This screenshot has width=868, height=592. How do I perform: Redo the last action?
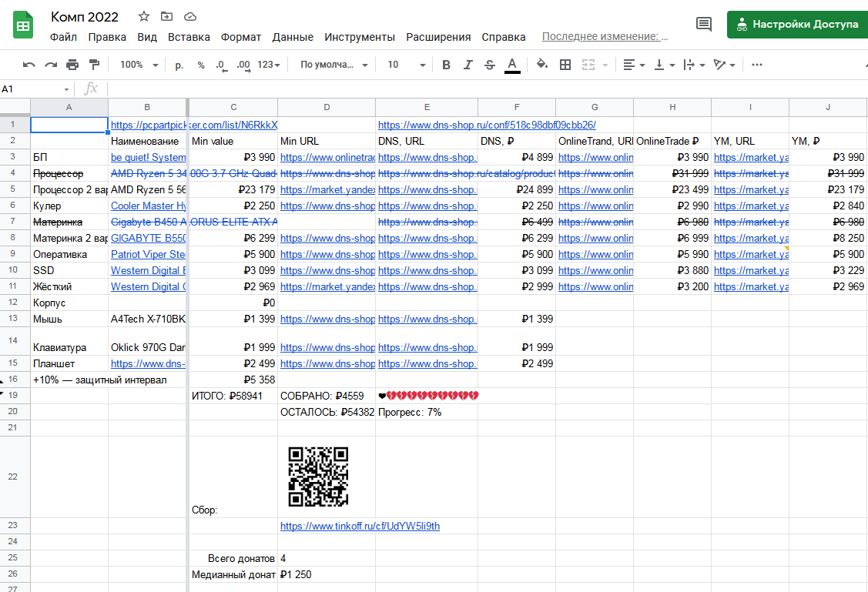pyautogui.click(x=51, y=65)
